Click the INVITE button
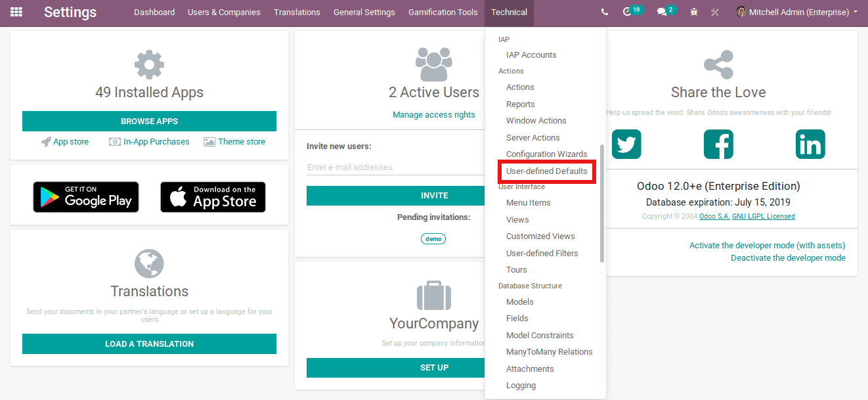This screenshot has height=400, width=868. [396, 195]
